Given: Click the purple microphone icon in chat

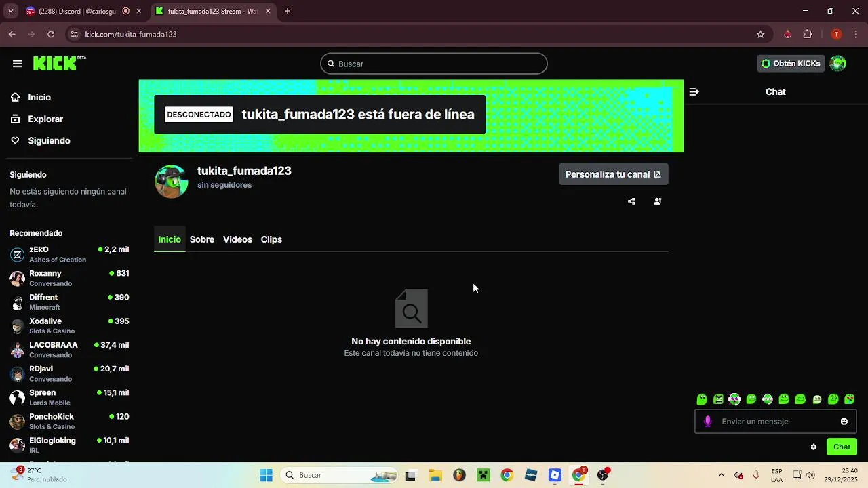Looking at the screenshot, I should 708,422.
